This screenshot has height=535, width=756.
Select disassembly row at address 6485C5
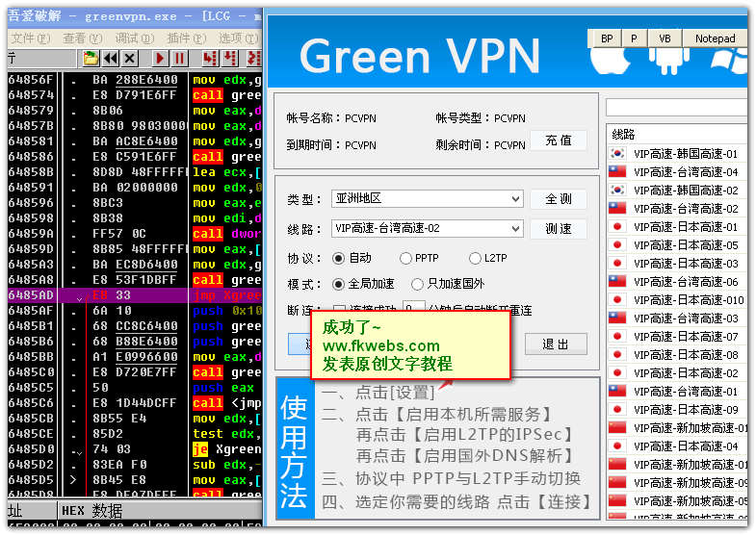click(135, 388)
